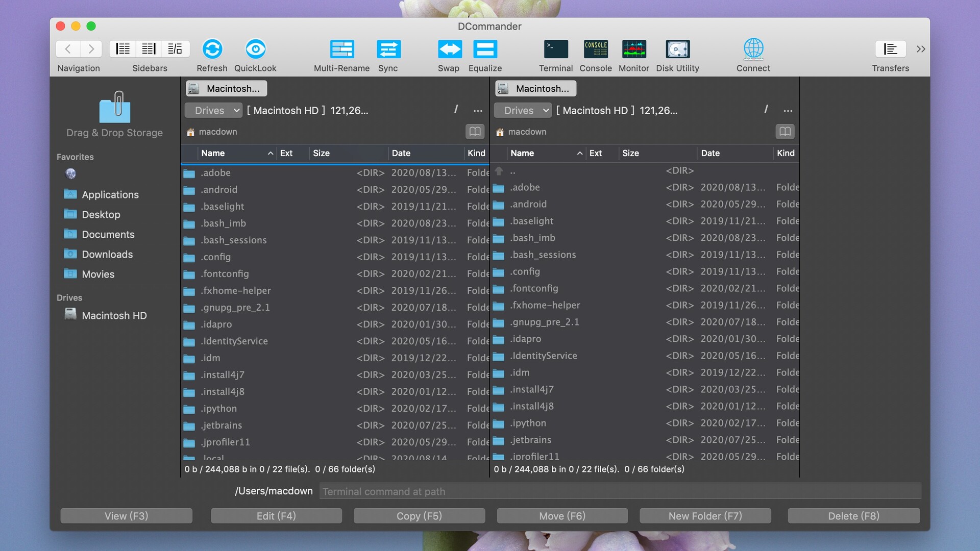Select the right panel Macintosh tab
The image size is (980, 551).
tap(535, 88)
